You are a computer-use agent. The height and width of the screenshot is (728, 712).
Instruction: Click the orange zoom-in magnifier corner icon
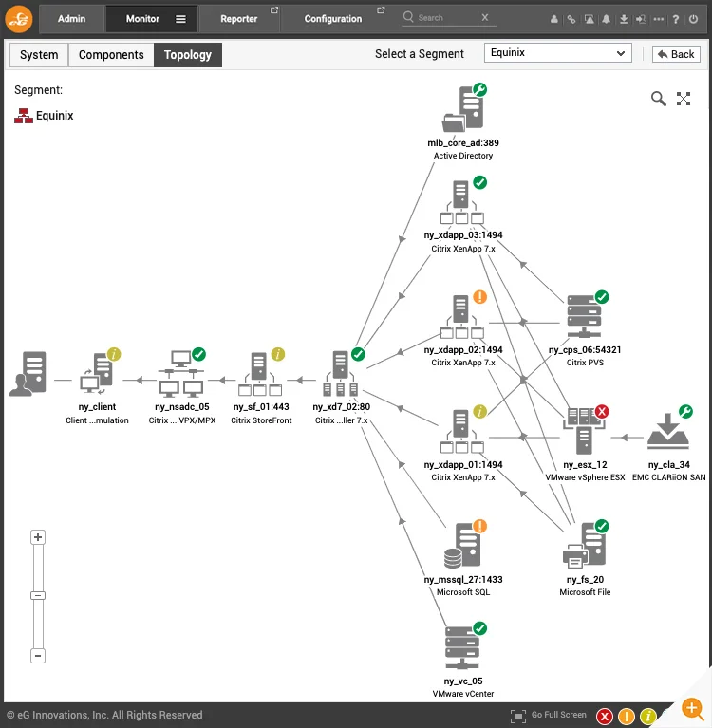pos(692,708)
